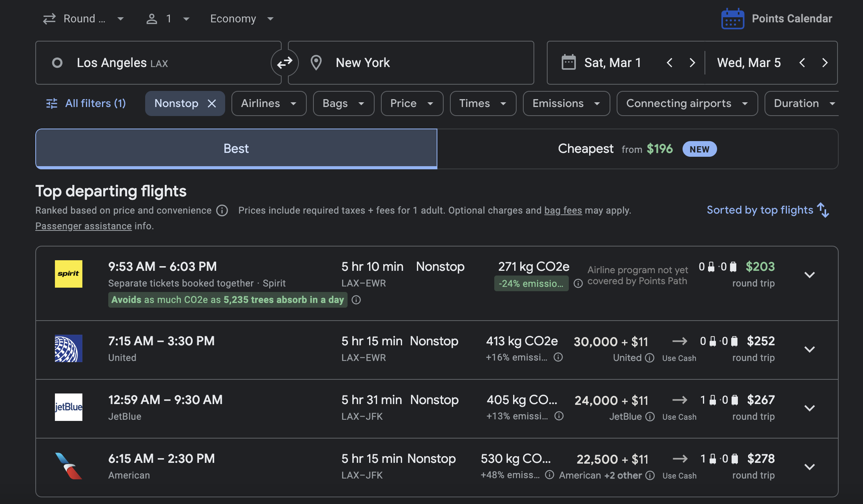Open Airlines filter dropdown
Image resolution: width=863 pixels, height=504 pixels.
pos(269,103)
